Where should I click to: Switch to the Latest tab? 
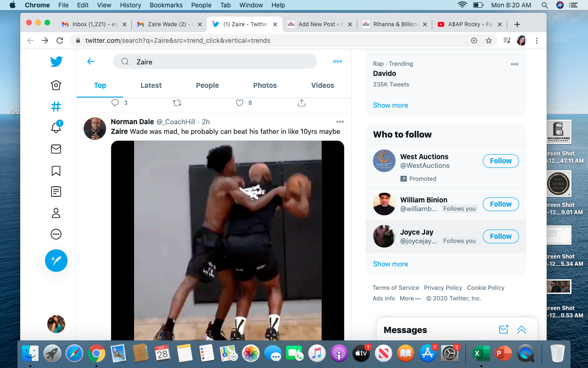pos(151,86)
